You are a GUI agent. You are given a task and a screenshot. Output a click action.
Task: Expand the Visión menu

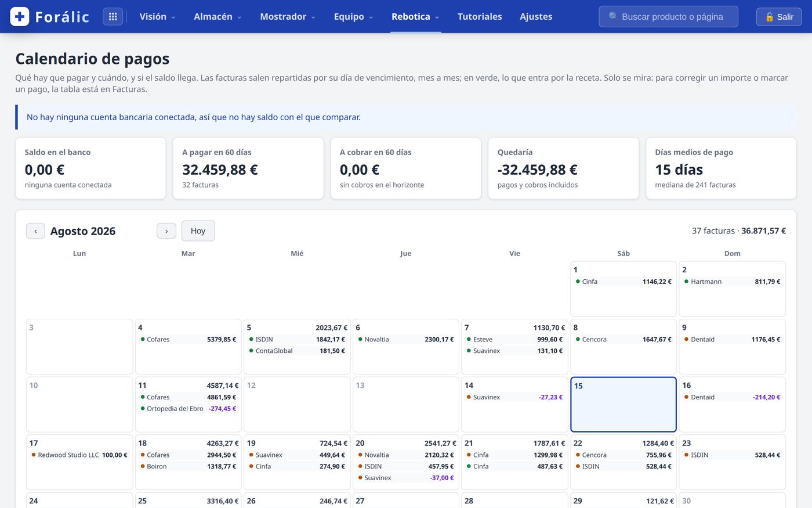(x=157, y=16)
